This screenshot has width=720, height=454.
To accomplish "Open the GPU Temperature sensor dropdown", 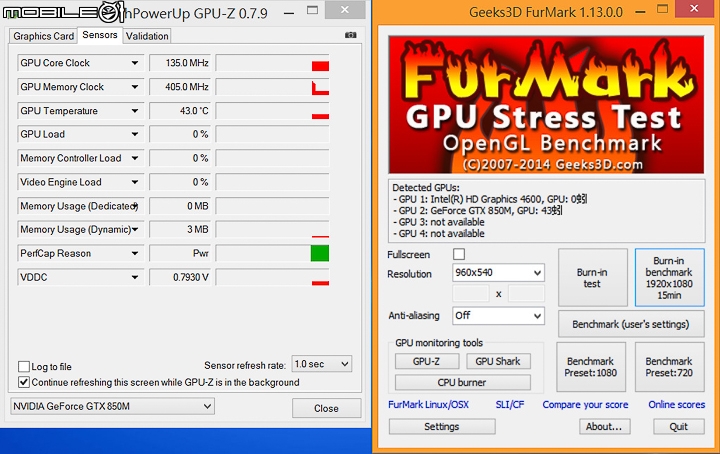I will pyautogui.click(x=135, y=111).
